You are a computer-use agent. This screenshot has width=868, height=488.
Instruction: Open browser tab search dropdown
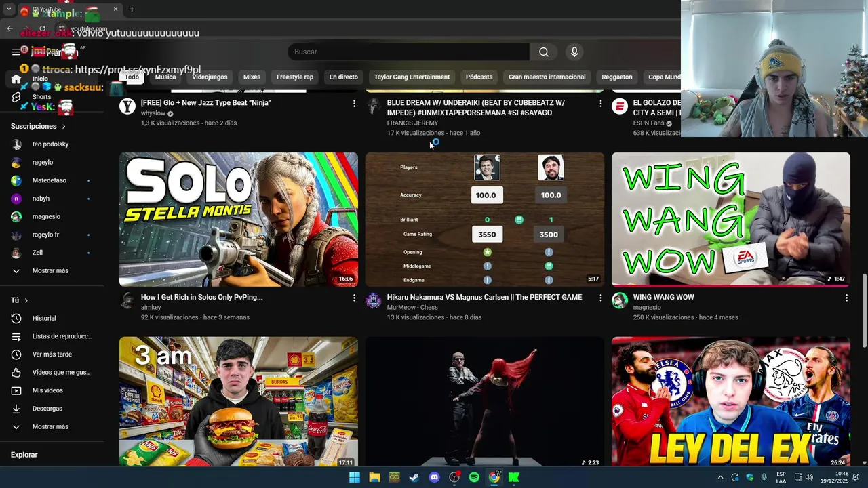pyautogui.click(x=9, y=9)
